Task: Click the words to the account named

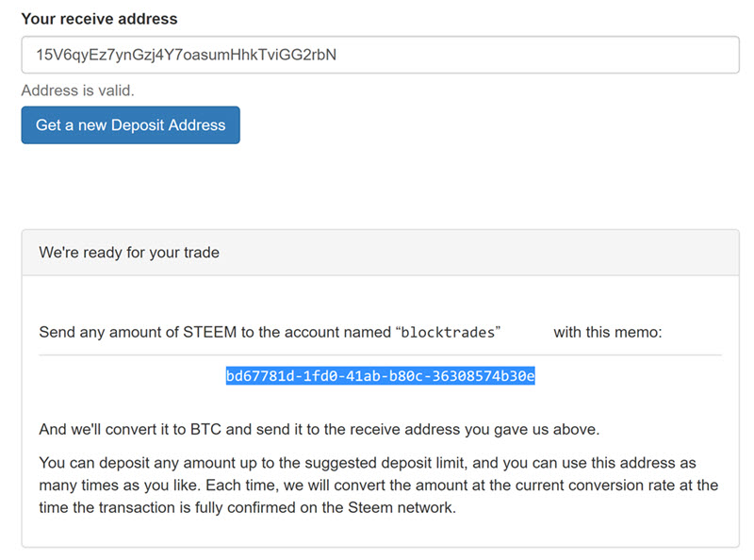Action: (x=323, y=332)
